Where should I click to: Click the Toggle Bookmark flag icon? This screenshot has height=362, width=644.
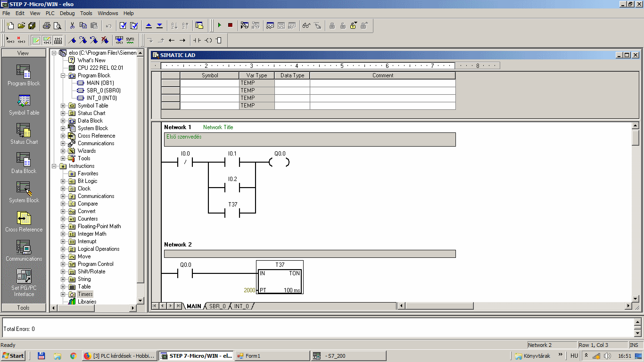[x=72, y=40]
